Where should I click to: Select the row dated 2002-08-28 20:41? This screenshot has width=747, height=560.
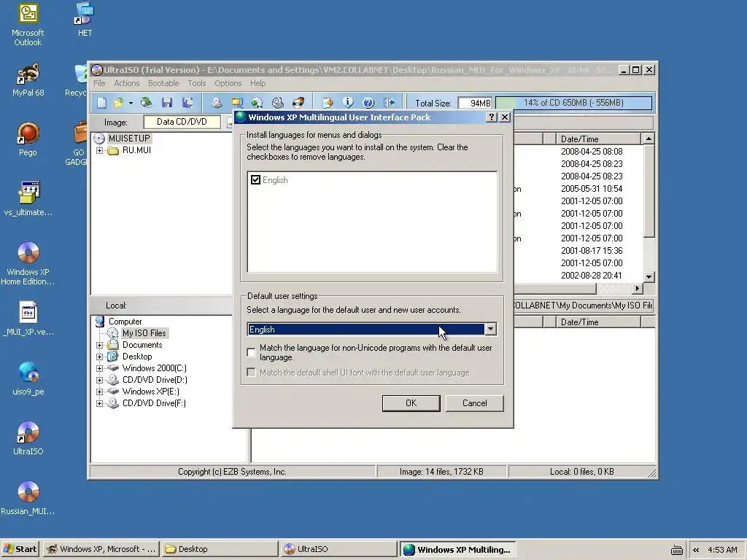(591, 275)
